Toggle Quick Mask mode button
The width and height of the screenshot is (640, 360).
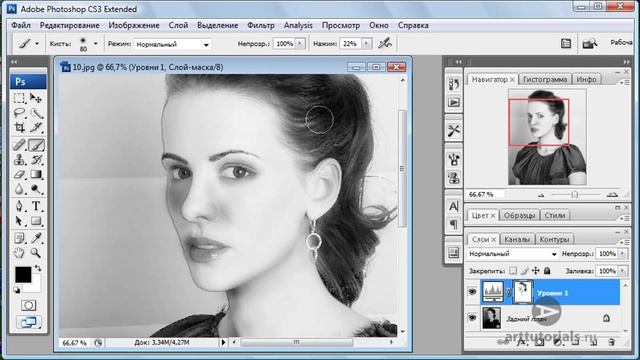click(28, 305)
